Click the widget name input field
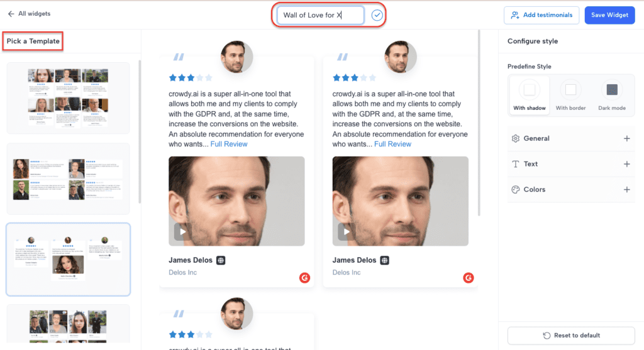 point(320,15)
